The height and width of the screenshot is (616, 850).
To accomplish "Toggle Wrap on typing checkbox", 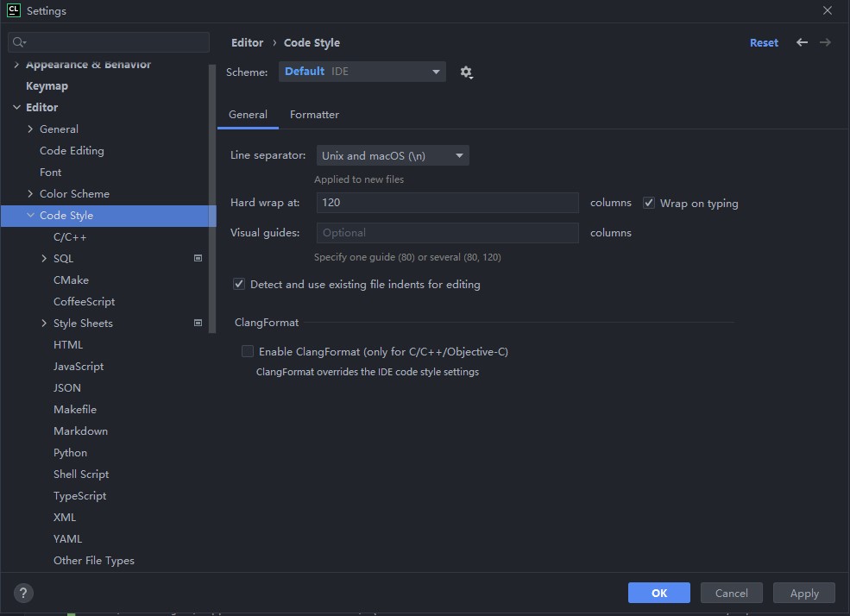I will 648,203.
